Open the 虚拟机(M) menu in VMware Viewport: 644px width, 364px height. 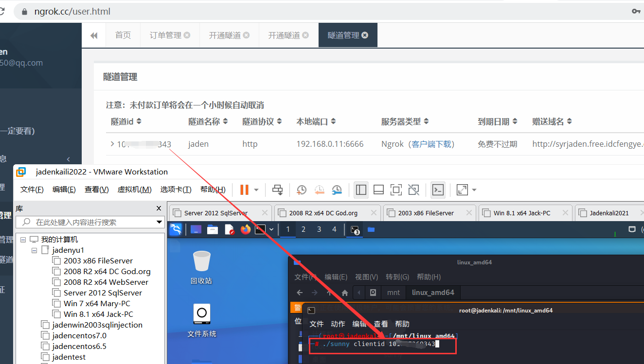point(134,190)
